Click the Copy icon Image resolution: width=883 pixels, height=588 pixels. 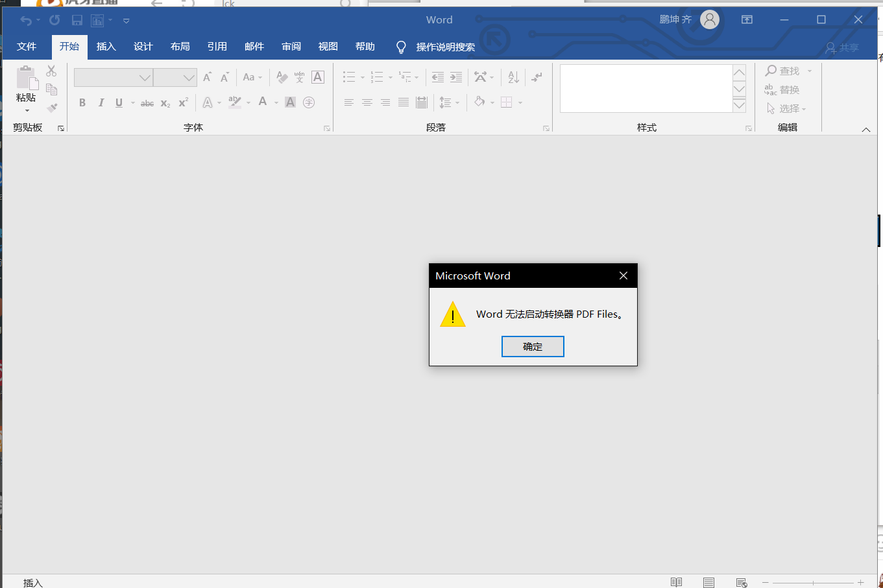51,89
